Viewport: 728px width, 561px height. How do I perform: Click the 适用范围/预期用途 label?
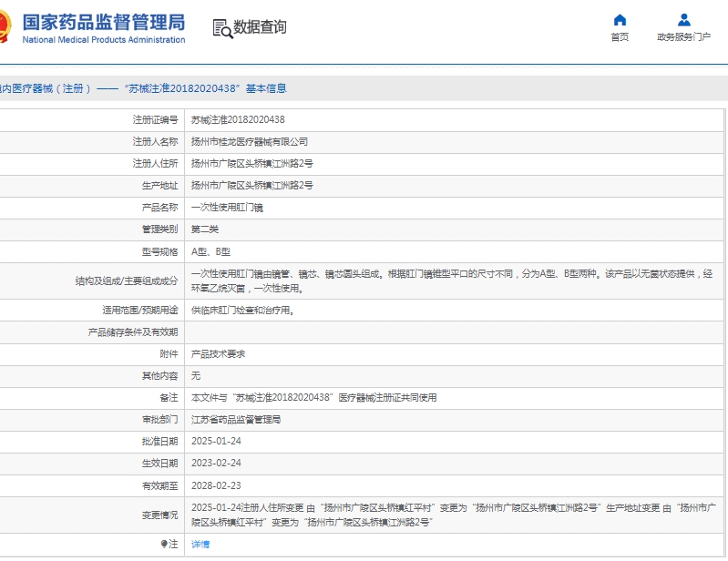coord(140,310)
